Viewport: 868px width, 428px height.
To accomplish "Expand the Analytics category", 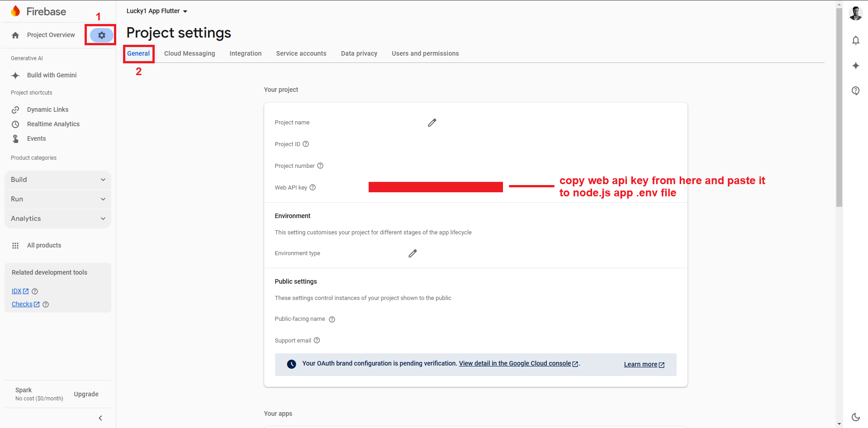I will pos(58,219).
